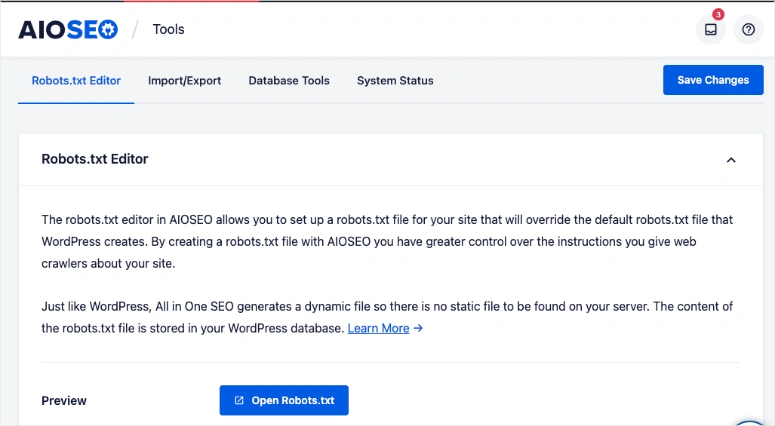This screenshot has width=775, height=426.
Task: Open the help question mark icon
Action: [x=747, y=30]
